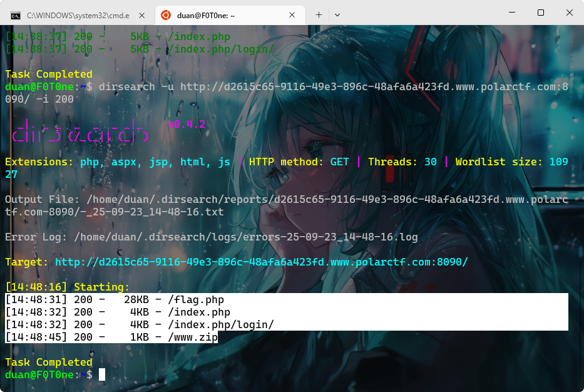584x392 pixels.
Task: Click the upper Task Completed message
Action: pos(49,74)
